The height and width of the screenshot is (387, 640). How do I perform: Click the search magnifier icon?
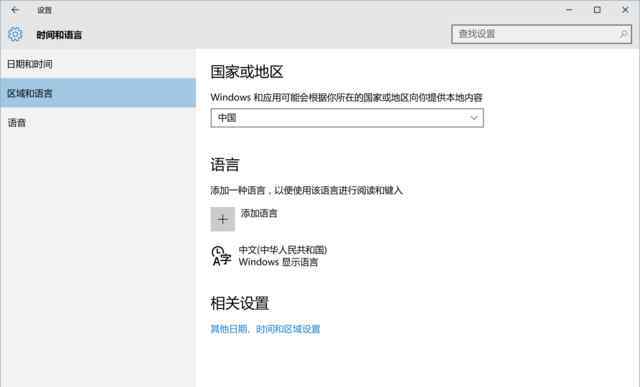[x=623, y=34]
